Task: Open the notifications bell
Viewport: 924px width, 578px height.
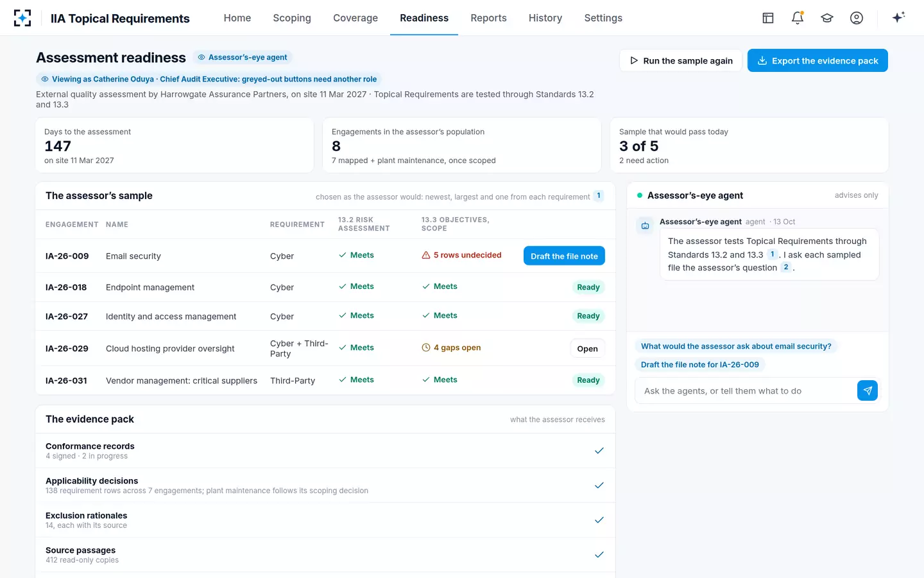Action: tap(798, 18)
